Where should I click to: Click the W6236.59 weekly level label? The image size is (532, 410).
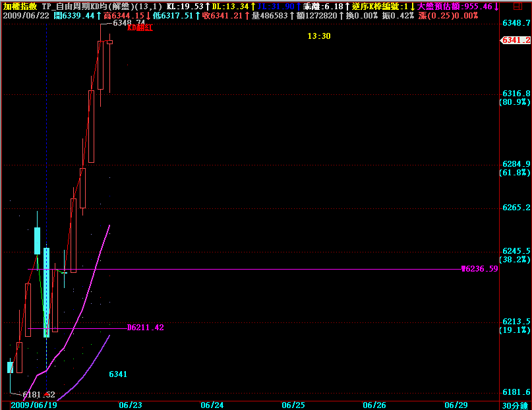tap(479, 269)
